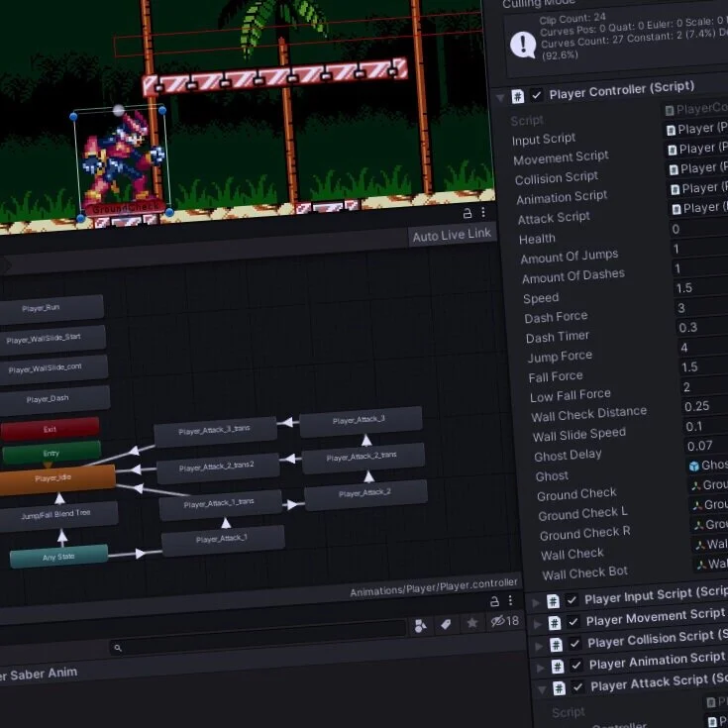Click the Speed value field showing 1.5
The image size is (728, 728).
[x=701, y=287]
